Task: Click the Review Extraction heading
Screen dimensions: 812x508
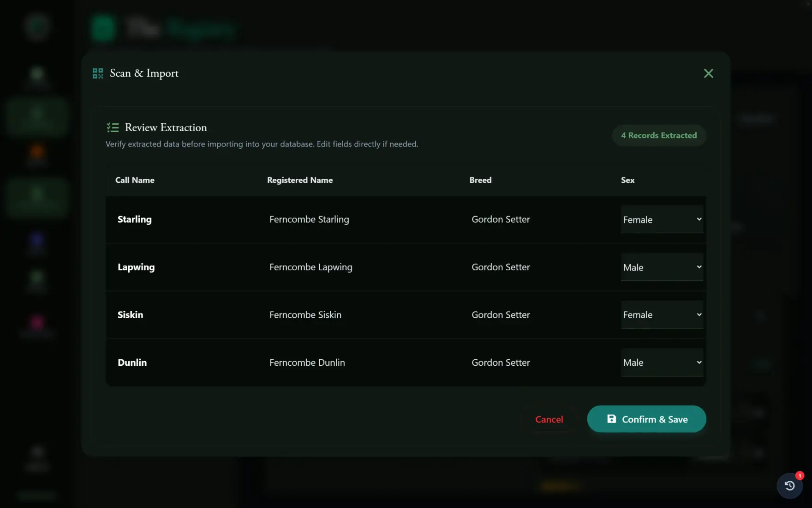Action: coord(166,127)
